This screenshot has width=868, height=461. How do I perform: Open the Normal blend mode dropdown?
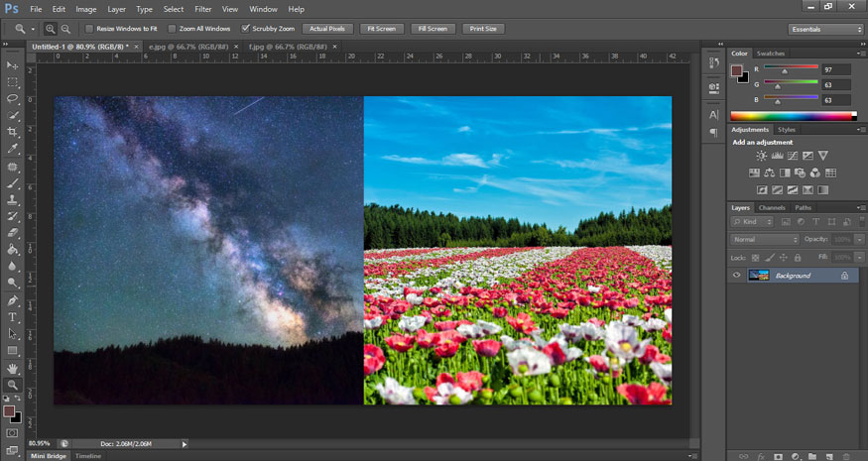click(765, 240)
